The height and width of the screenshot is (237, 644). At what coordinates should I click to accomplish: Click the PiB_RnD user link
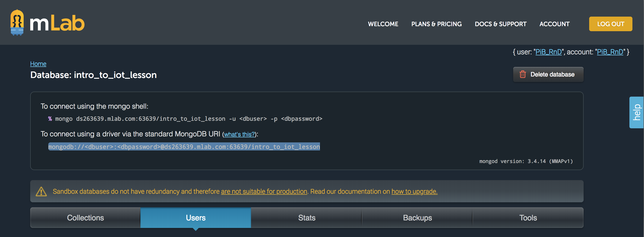tap(548, 52)
